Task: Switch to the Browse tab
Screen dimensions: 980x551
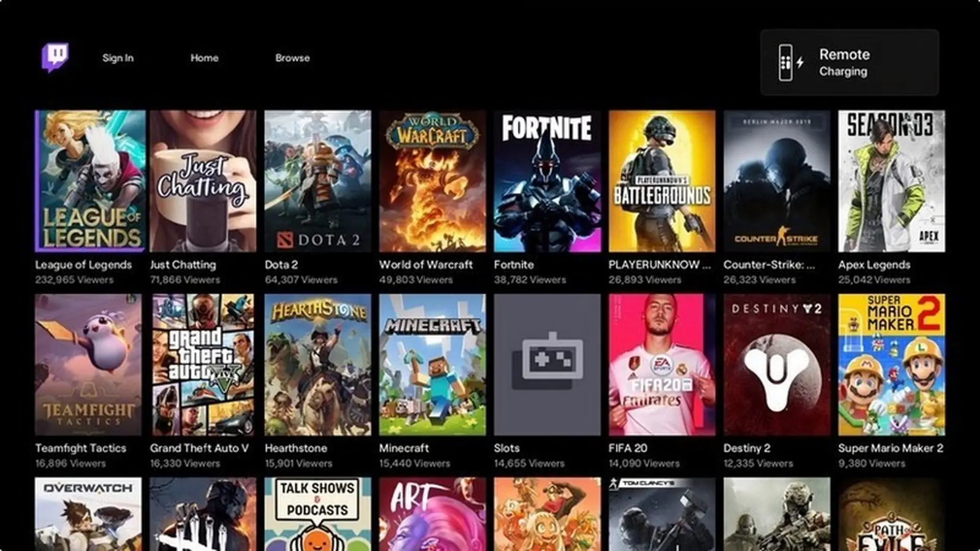Action: pos(292,58)
